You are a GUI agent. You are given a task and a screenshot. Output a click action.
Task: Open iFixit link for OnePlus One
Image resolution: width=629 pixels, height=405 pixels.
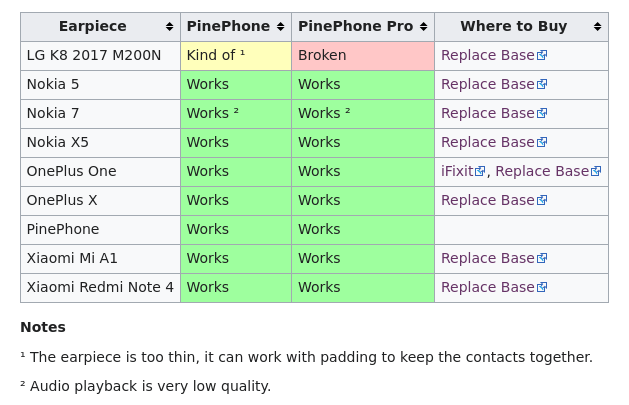(x=457, y=172)
